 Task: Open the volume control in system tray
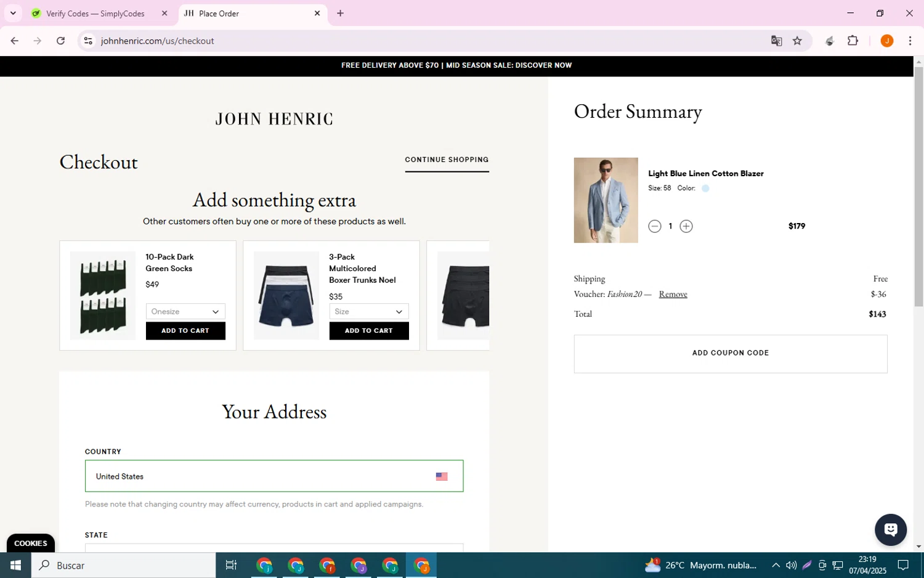tap(791, 566)
